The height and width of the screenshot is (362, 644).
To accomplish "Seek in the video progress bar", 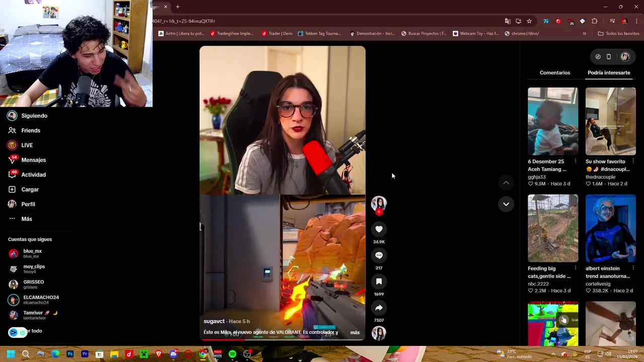I will click(282, 339).
